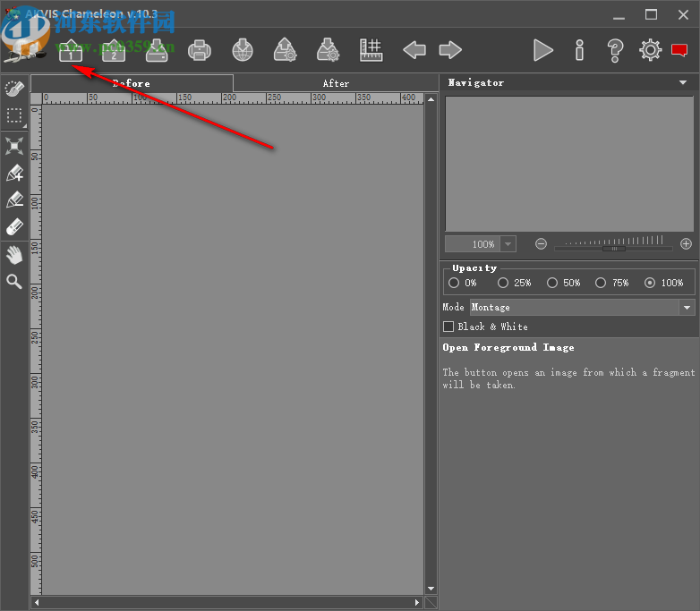700x611 pixels.
Task: Click the Navigator zoom-in plus button
Action: [x=687, y=244]
